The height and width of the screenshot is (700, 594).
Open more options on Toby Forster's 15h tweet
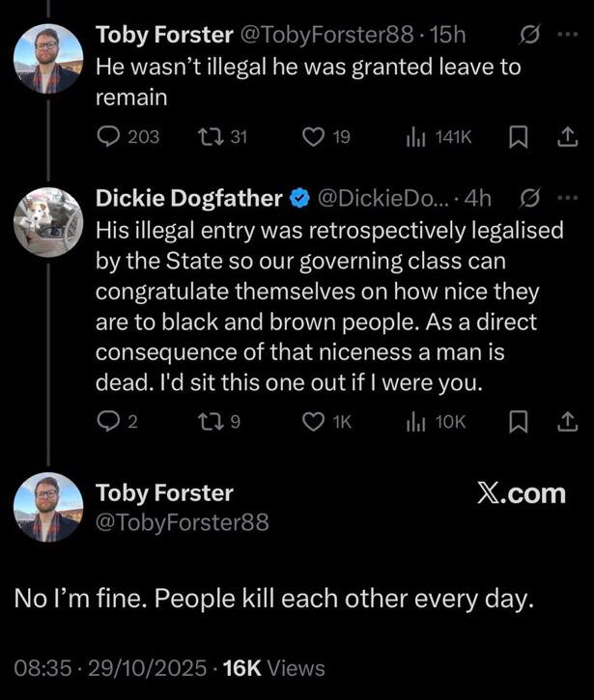point(566,36)
